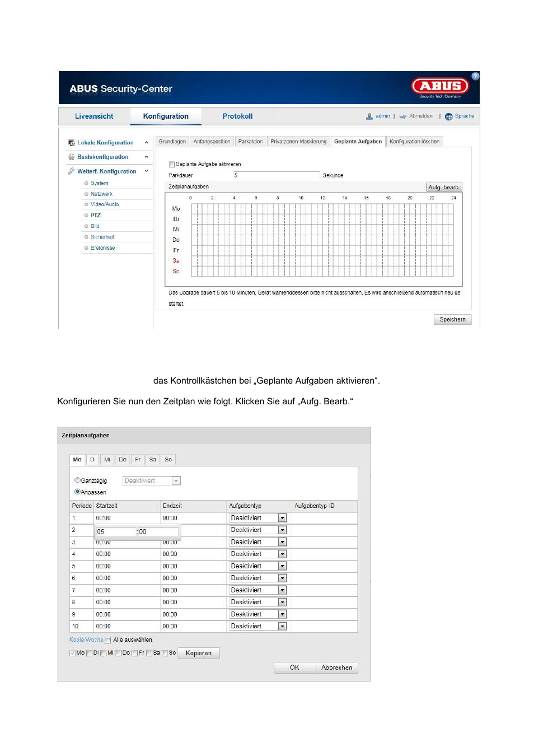Screen dimensions: 534x756
Task: Click the Abmelden logout icon
Action: click(x=402, y=116)
